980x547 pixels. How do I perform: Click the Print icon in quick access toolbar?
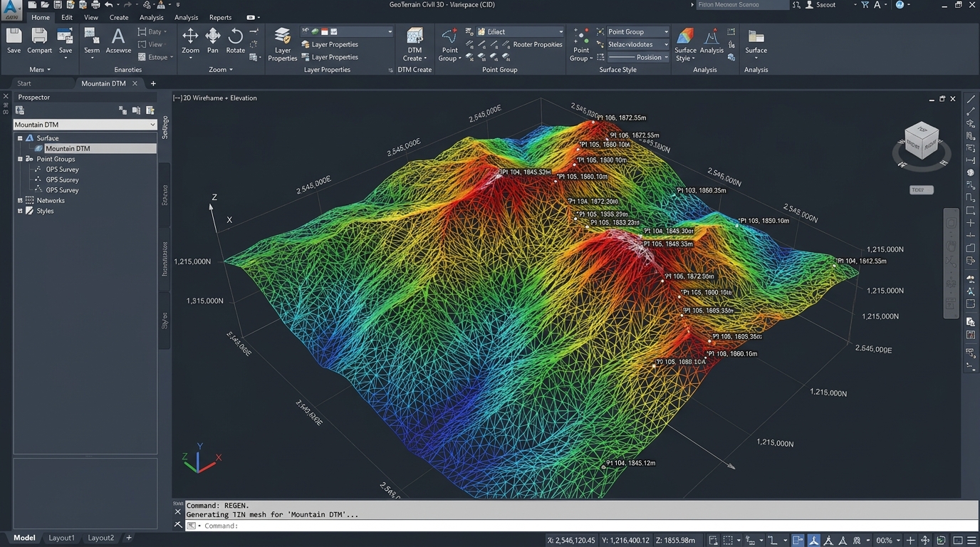pos(95,5)
